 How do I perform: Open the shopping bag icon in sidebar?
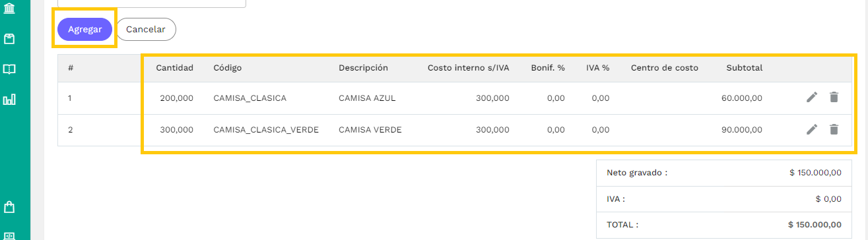[x=9, y=207]
